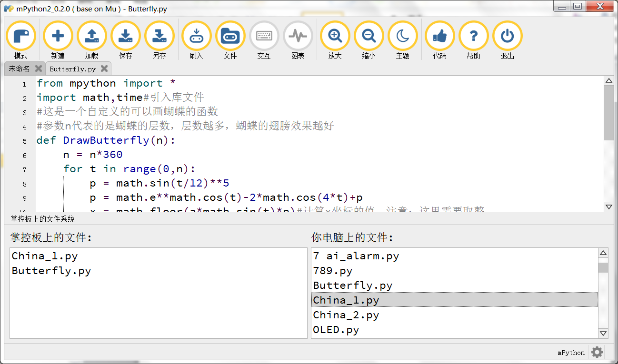Open the 图表 (Plotter) icon
The width and height of the screenshot is (618, 364).
[298, 36]
